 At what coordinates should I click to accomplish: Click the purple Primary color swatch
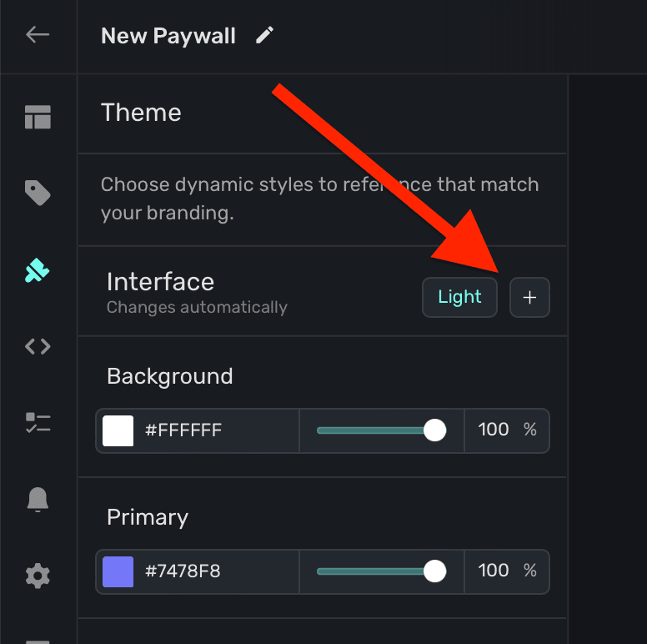[118, 571]
